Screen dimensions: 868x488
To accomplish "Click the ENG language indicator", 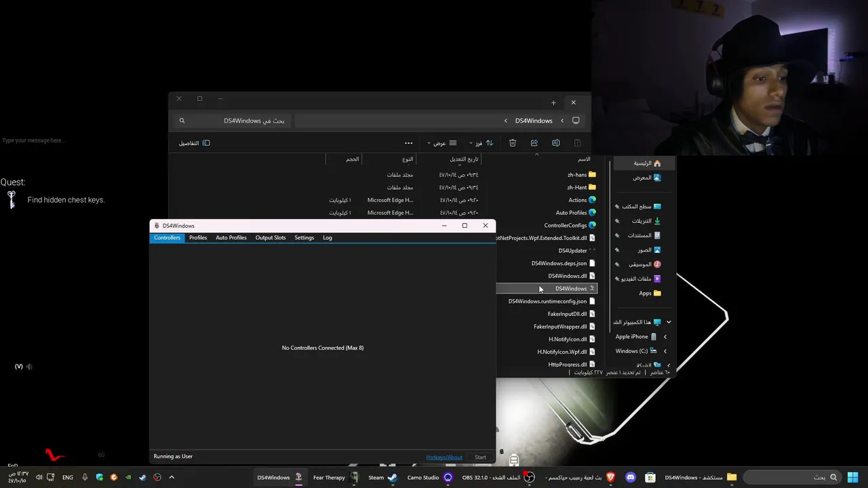I will tap(68, 477).
